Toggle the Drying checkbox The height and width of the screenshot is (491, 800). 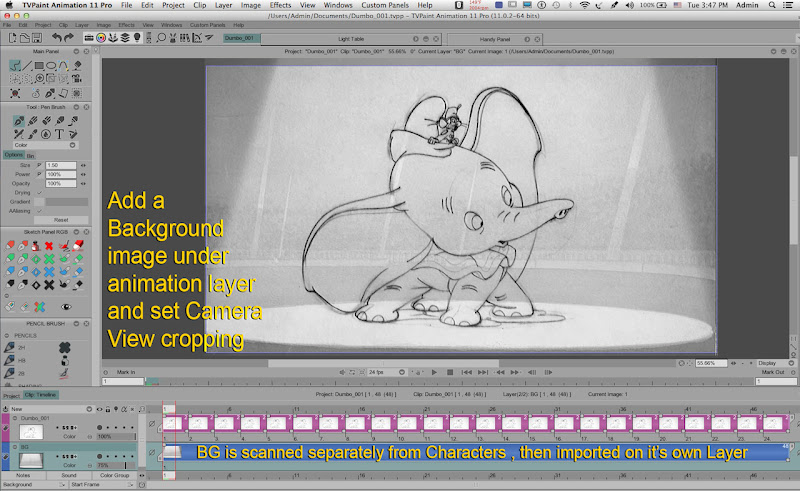41,192
